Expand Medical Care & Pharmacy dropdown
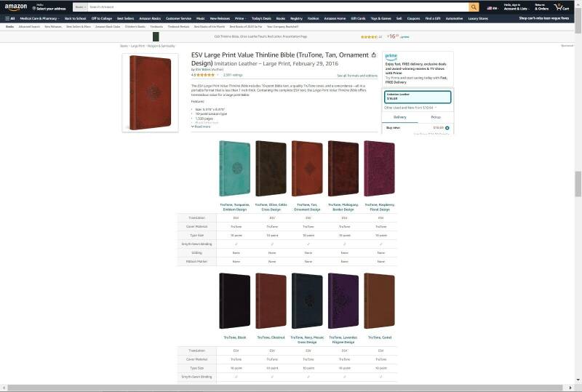This screenshot has width=582, height=392. pyautogui.click(x=40, y=19)
